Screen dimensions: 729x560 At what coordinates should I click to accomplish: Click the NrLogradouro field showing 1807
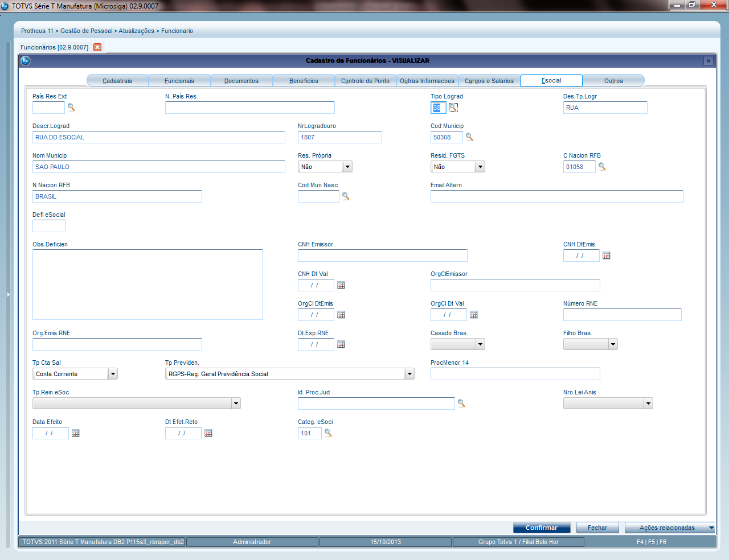(340, 137)
